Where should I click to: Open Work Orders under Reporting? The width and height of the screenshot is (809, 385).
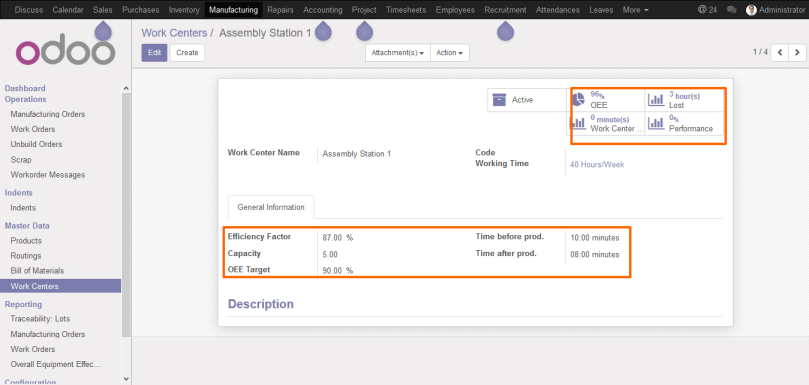coord(33,349)
